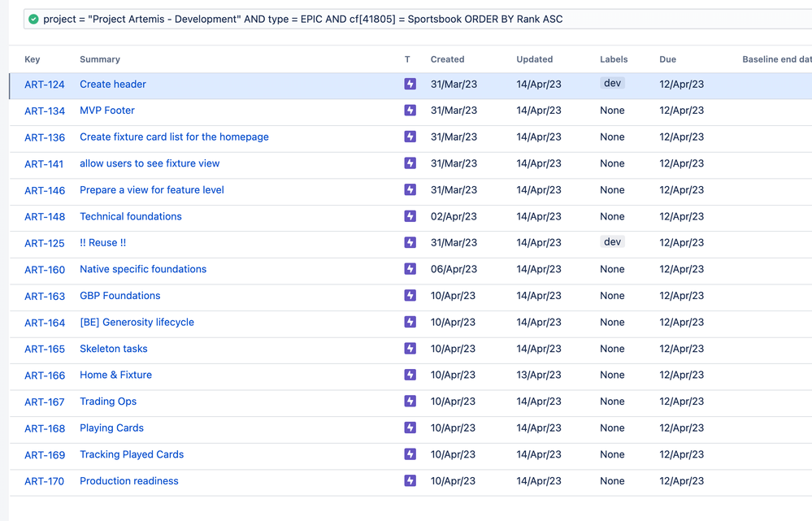Click the epic icon in Skeleton tasks row

[x=410, y=349]
